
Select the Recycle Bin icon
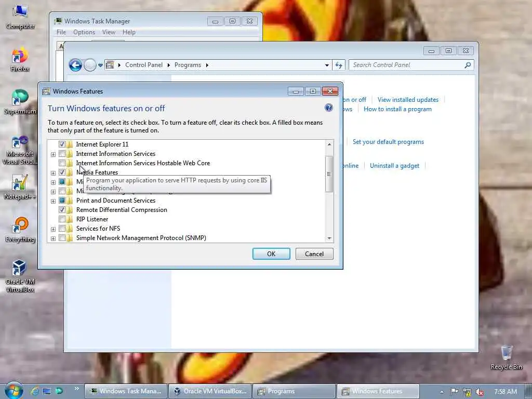[506, 357]
